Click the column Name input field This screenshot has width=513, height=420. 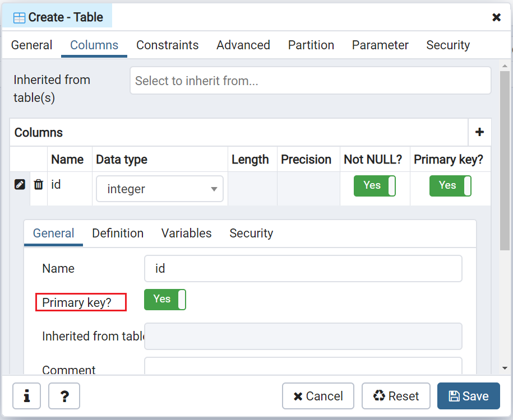point(303,269)
